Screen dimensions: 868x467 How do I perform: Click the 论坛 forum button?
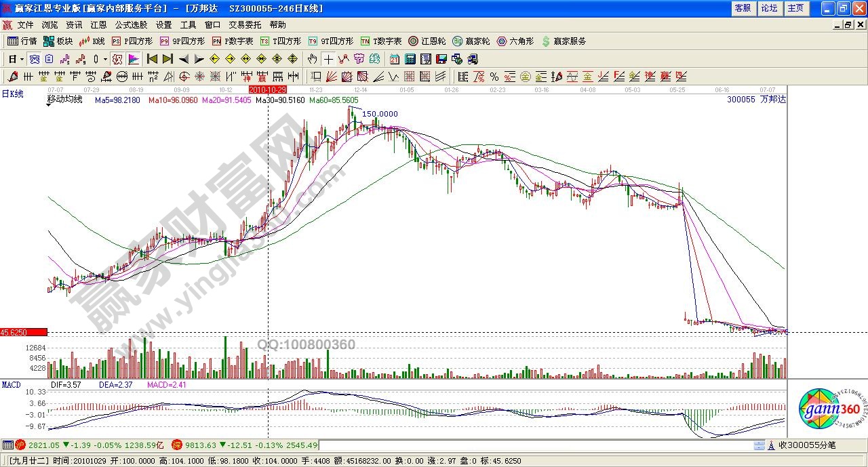(769, 8)
